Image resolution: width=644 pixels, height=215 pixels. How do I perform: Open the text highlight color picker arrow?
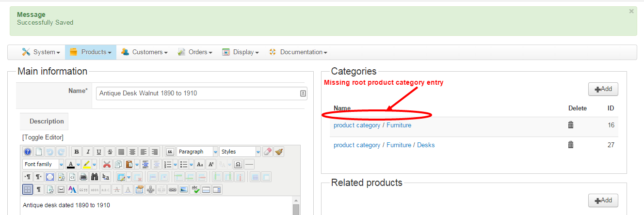pos(94,164)
